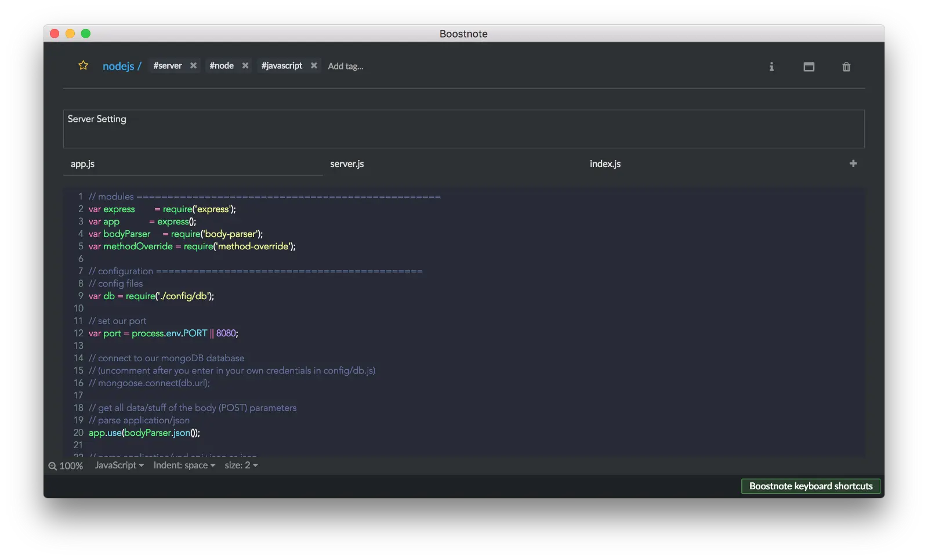Screen dimensions: 928x560
Task: Click the 'var express' code line
Action: click(x=162, y=209)
